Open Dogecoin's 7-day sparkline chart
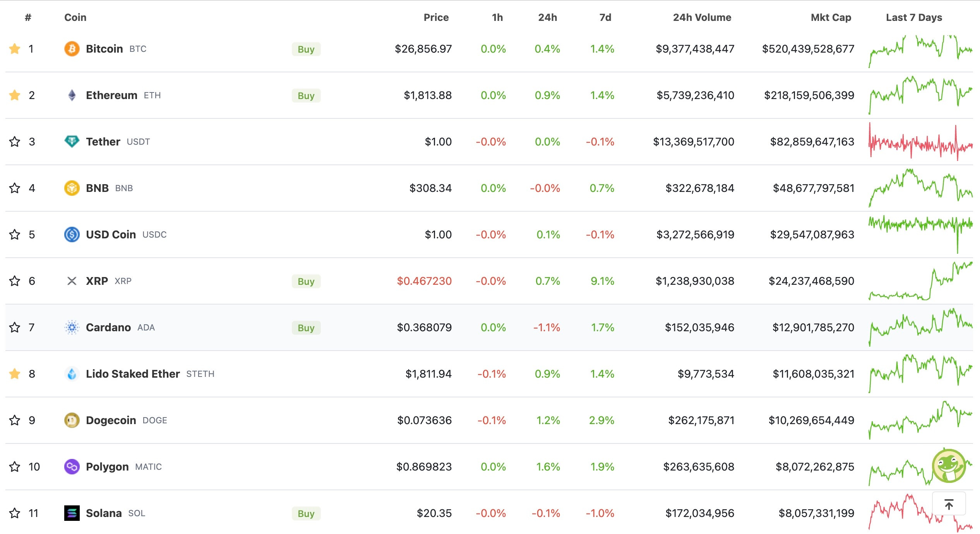The width and height of the screenshot is (980, 534). (x=920, y=420)
